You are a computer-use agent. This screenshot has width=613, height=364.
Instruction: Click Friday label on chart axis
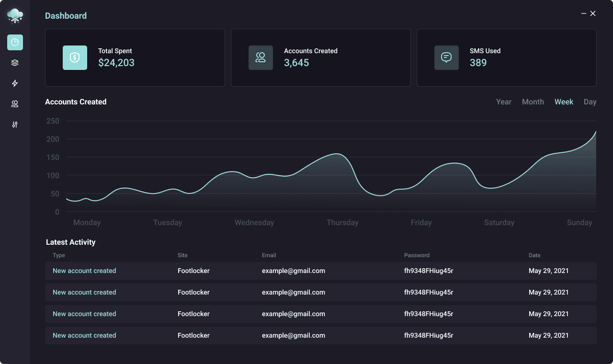coord(421,223)
